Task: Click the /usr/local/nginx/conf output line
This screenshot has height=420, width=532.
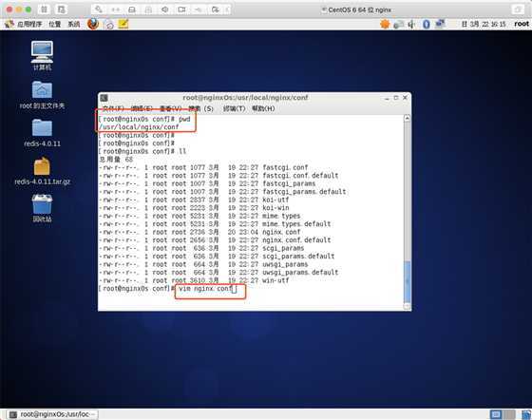Action: point(139,127)
